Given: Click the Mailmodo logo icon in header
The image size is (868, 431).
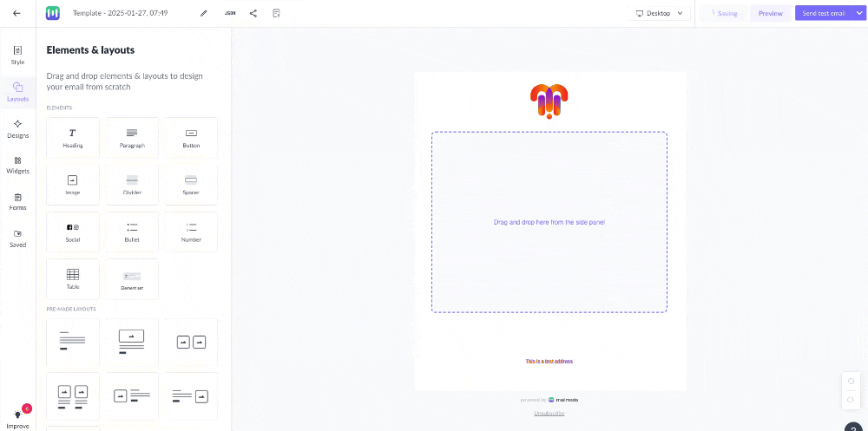Looking at the screenshot, I should (53, 13).
